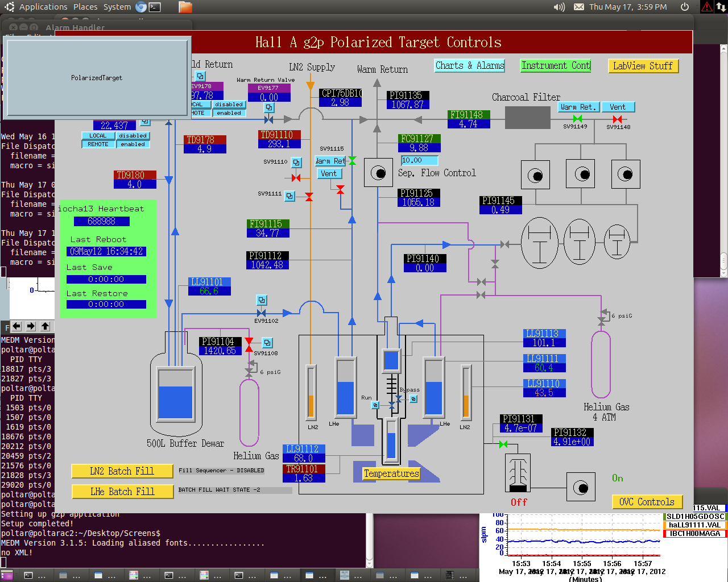This screenshot has width=728, height=582.
Task: Select disabled next to the LOCAL button
Action: click(x=133, y=136)
